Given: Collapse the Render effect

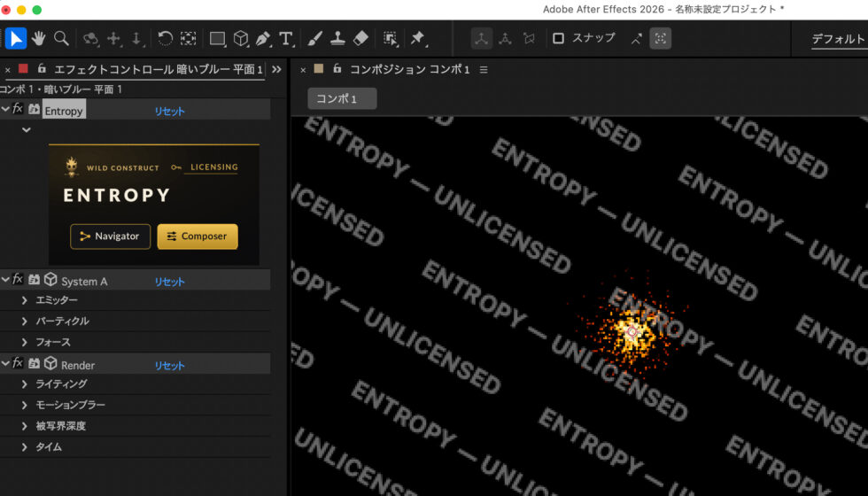Looking at the screenshot, I should click(5, 363).
